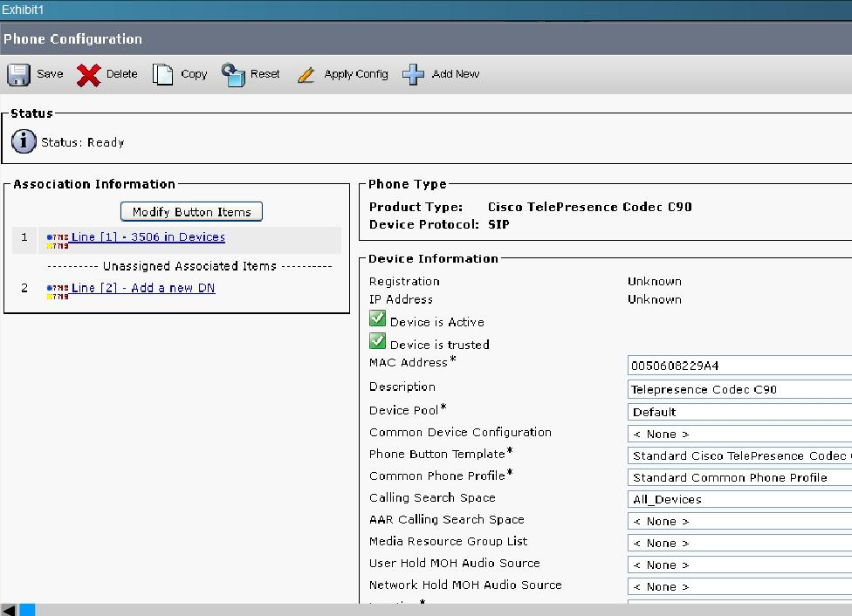Viewport: 852px width, 616px height.
Task: Click the Save label in toolbar
Action: [x=50, y=74]
